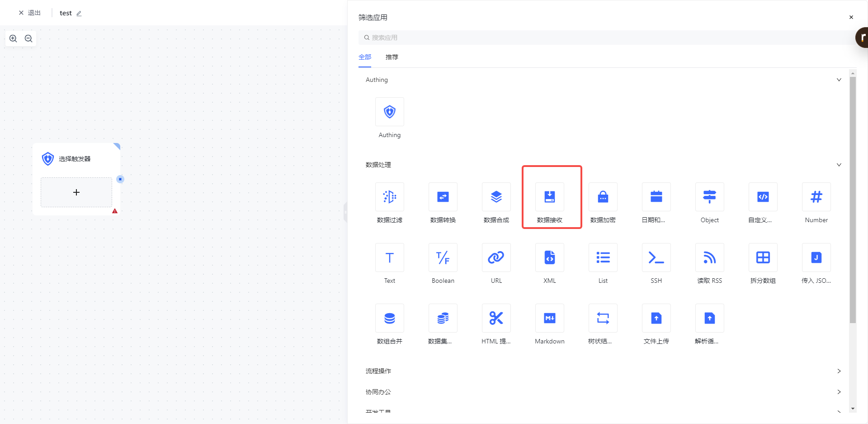Zoom out on the workflow canvas

(x=28, y=38)
